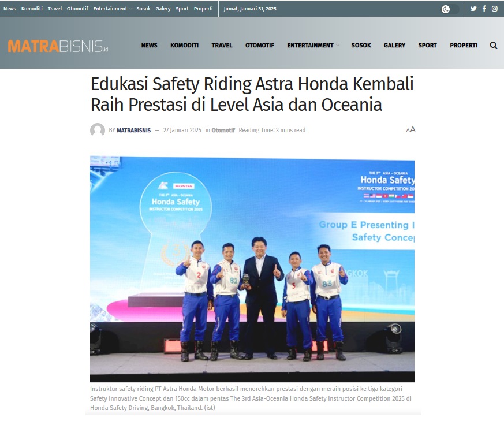Open the Otomotif category link in byline
The width and height of the screenshot is (504, 421).
(223, 131)
